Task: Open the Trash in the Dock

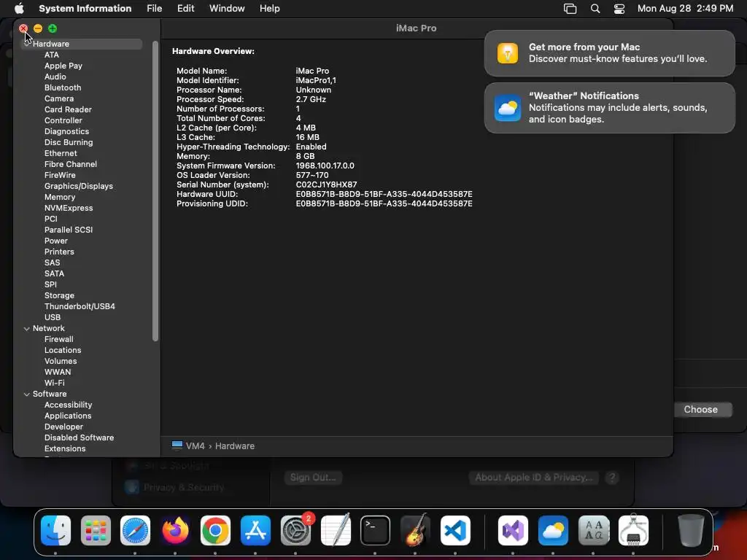Action: click(x=690, y=530)
